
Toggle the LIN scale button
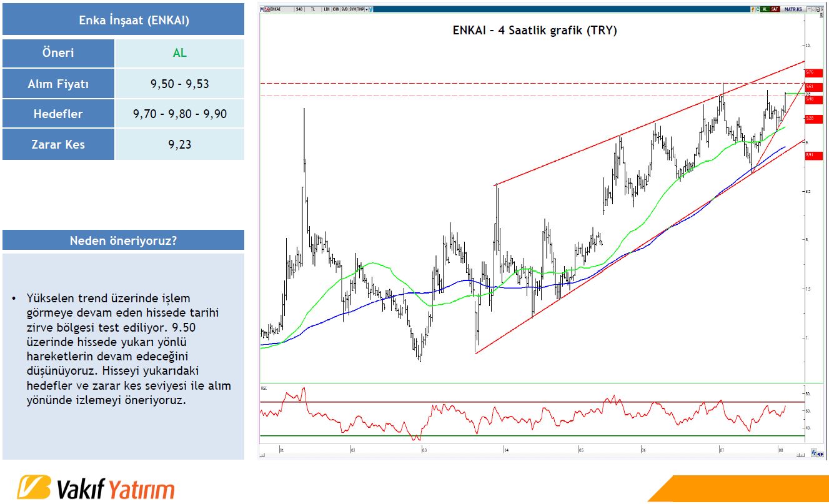327,9
